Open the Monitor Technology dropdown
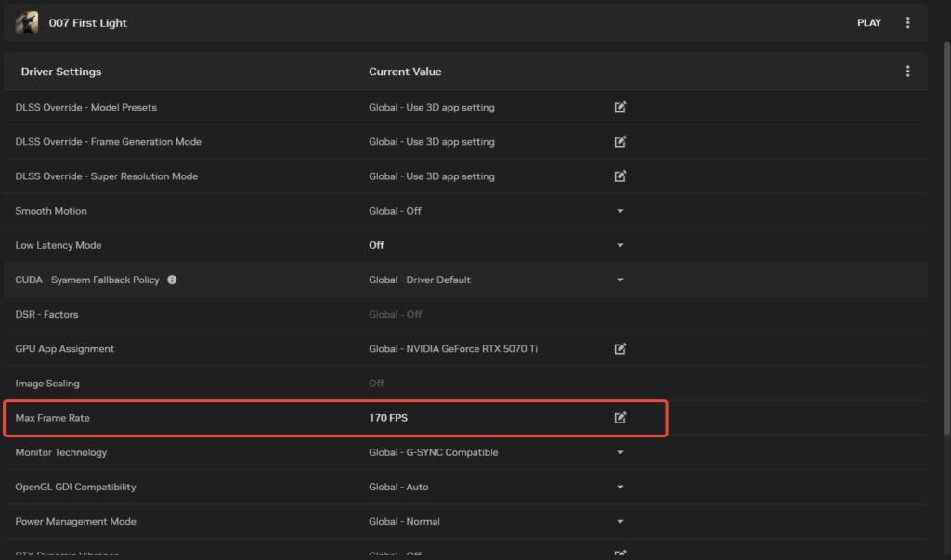 coord(619,452)
